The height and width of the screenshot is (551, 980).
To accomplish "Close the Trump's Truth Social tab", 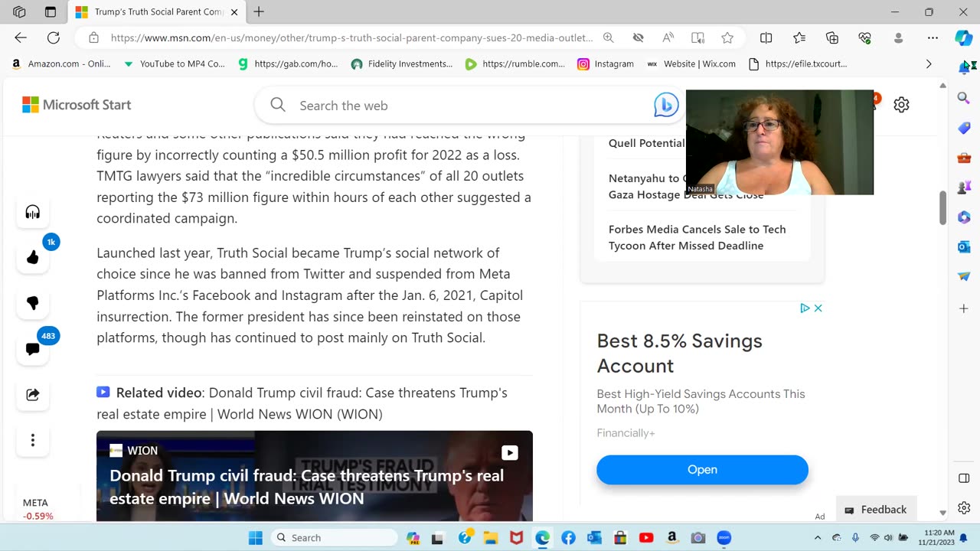I will (234, 12).
